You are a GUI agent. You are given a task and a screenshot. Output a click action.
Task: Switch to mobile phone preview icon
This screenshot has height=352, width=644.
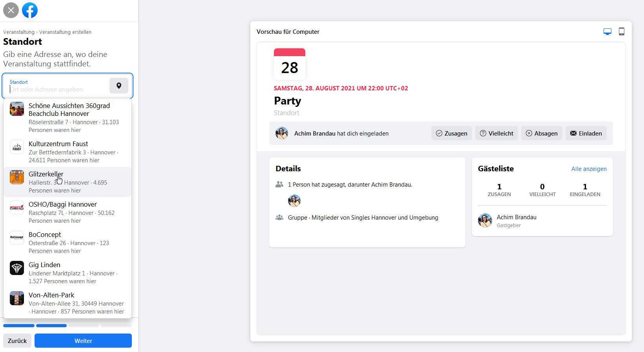pos(622,31)
